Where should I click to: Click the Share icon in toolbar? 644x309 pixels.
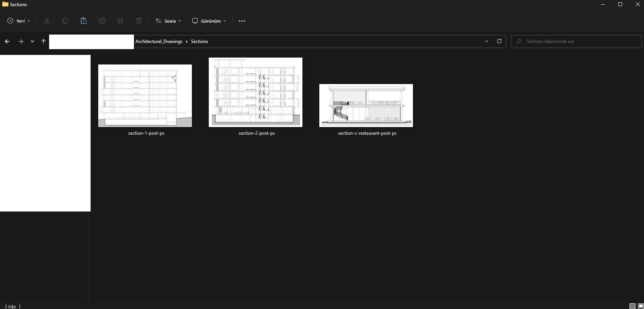[121, 21]
